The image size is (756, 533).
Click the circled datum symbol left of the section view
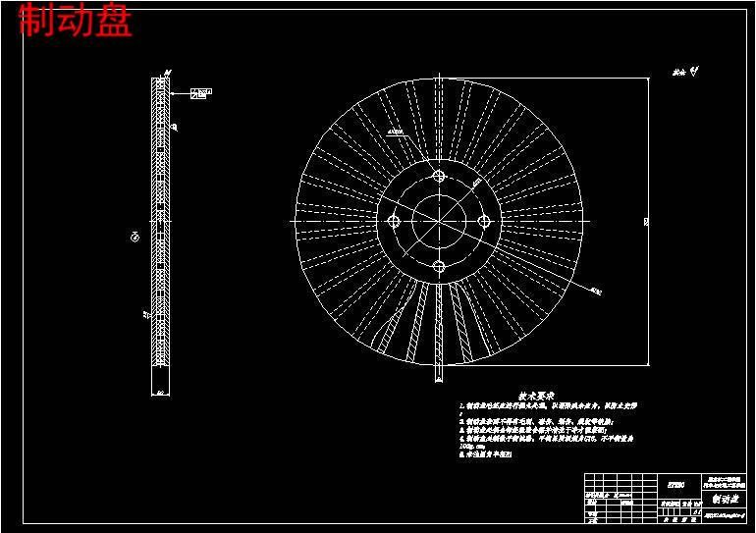pyautogui.click(x=135, y=237)
